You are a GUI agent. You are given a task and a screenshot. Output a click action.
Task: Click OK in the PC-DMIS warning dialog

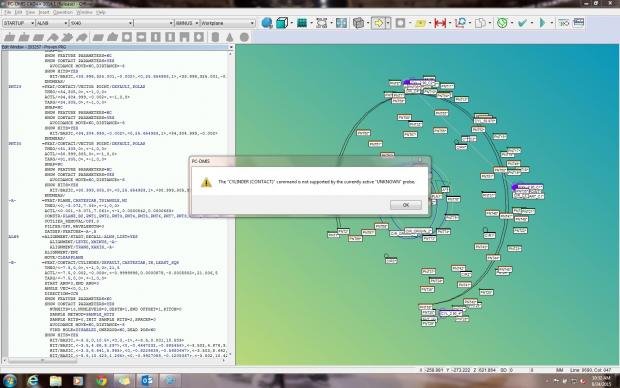tap(406, 205)
